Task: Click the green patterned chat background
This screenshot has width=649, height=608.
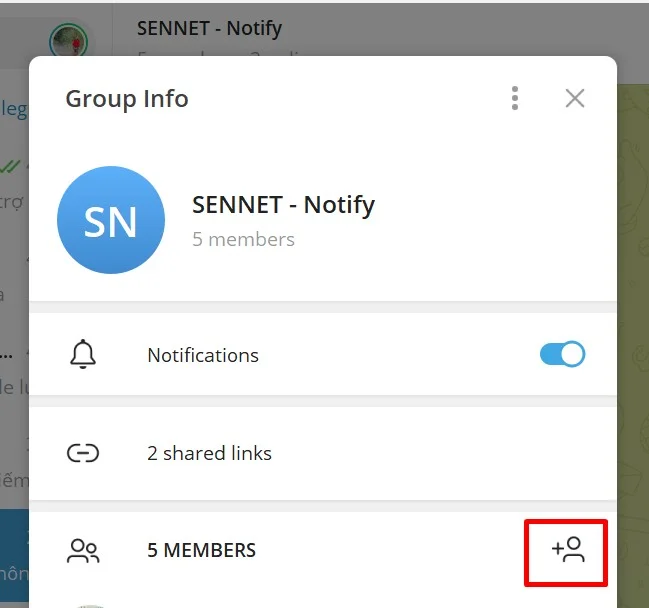Action: pos(633,300)
